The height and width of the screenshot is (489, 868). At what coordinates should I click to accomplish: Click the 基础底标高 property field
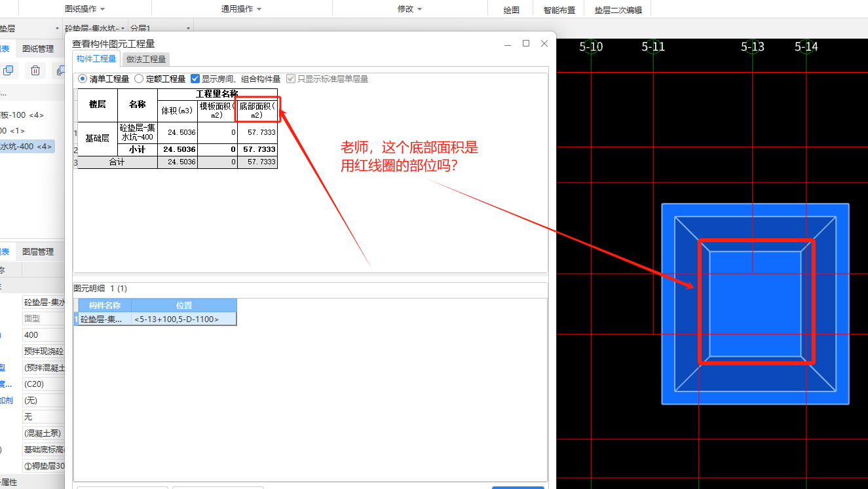[43, 449]
